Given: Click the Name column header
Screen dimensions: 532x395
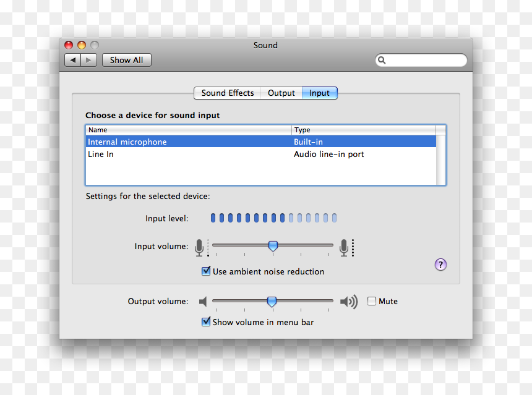Looking at the screenshot, I should [189, 130].
